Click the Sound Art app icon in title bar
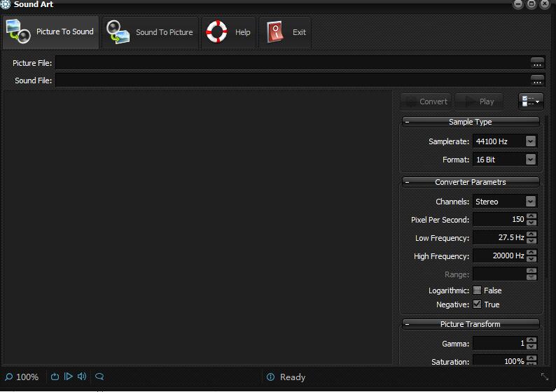The width and height of the screenshot is (556, 392). coord(6,4)
